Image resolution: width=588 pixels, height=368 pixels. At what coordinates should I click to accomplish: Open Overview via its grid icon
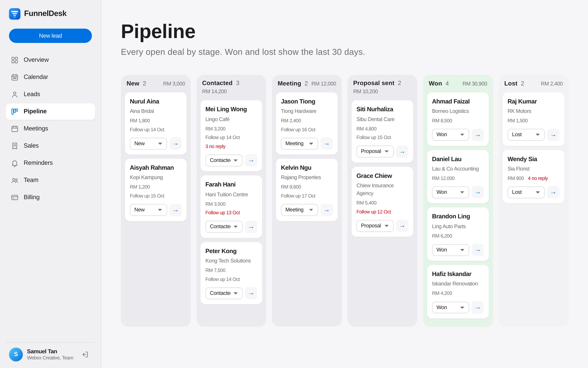pos(15,60)
